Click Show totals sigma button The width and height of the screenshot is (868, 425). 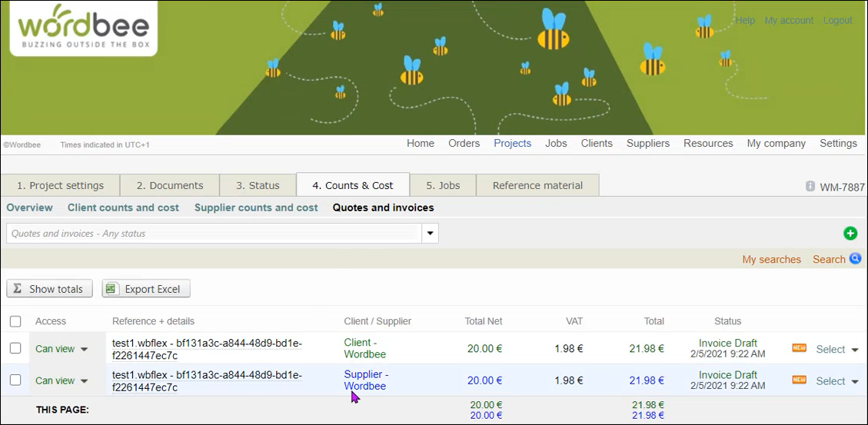(x=49, y=289)
